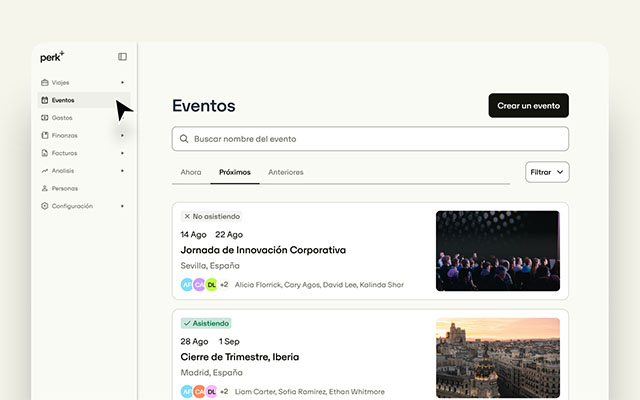
Task: Switch to the Ahora tab
Action: point(191,172)
